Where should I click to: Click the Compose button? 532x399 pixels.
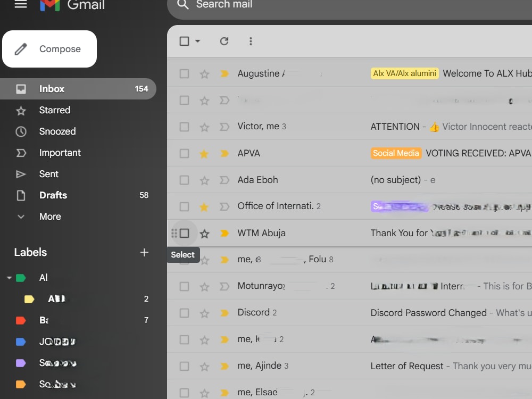pyautogui.click(x=49, y=49)
